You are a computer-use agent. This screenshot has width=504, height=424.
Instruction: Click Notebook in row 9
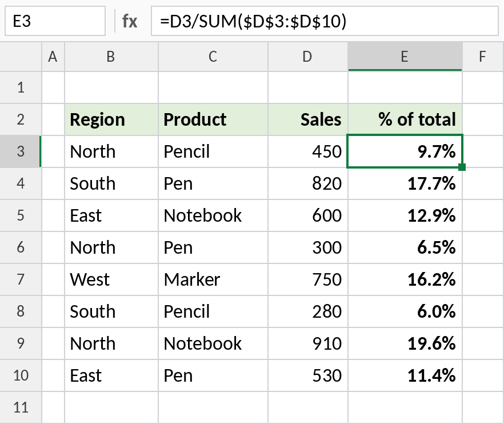(x=213, y=343)
